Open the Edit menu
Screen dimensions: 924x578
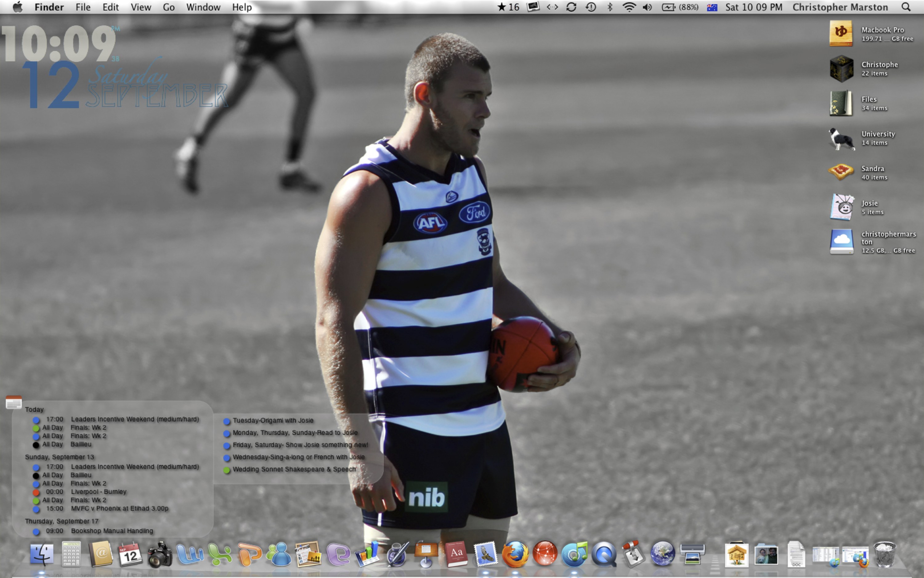[111, 7]
